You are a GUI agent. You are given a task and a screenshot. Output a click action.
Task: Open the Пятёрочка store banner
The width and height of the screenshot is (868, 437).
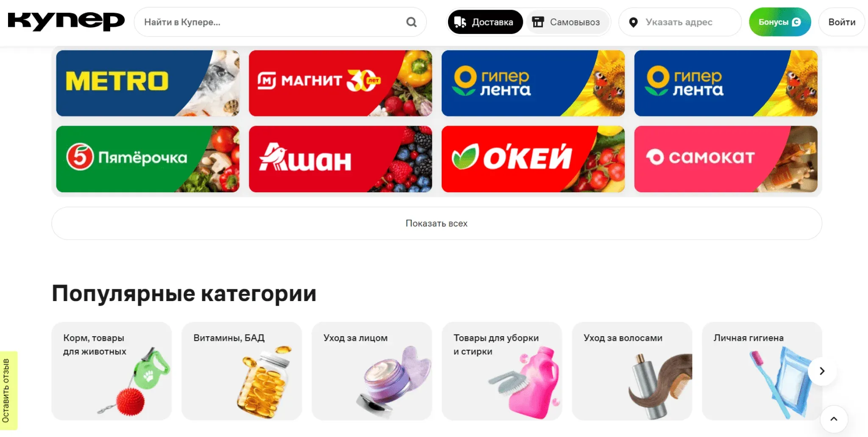[147, 159]
